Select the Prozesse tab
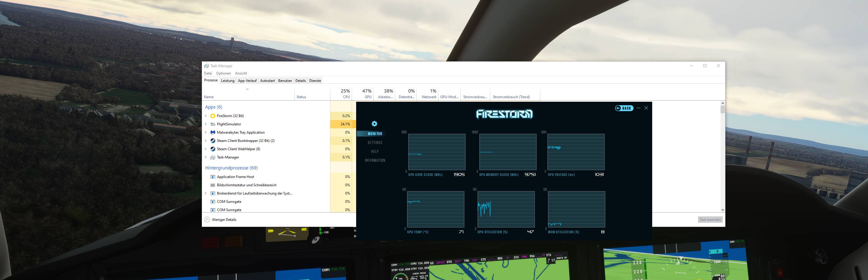 [x=211, y=80]
